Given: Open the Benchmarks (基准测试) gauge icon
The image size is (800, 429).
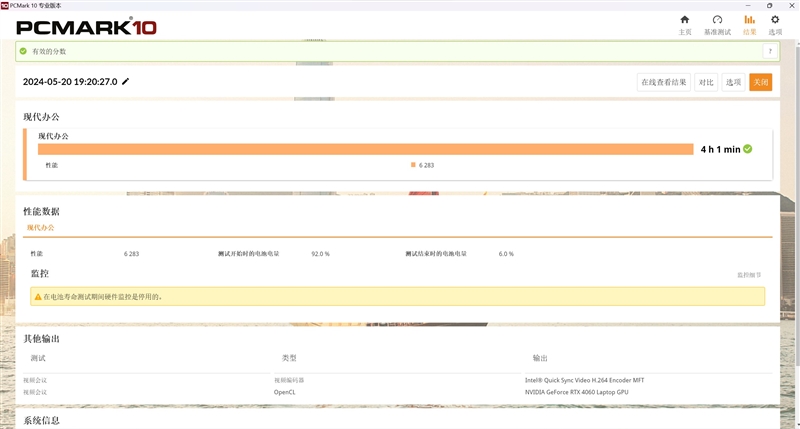Looking at the screenshot, I should (717, 20).
